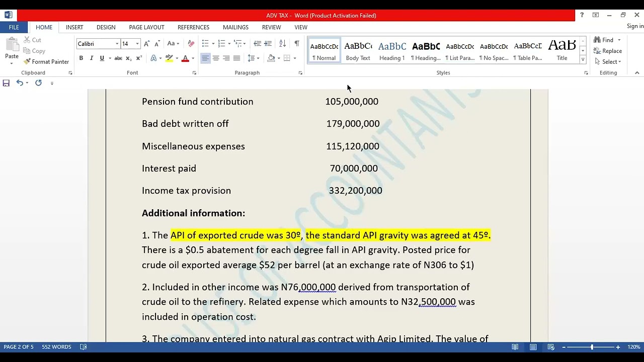Clear all formatting icon
This screenshot has width=644, height=362.
point(191,44)
